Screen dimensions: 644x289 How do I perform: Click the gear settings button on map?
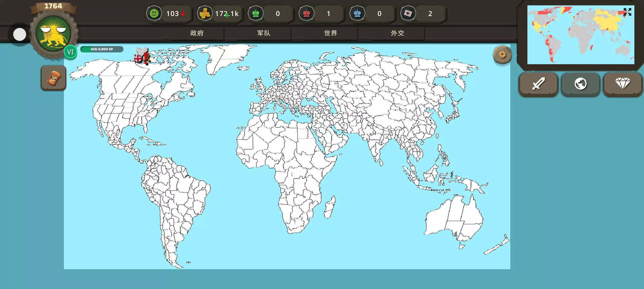(x=502, y=55)
